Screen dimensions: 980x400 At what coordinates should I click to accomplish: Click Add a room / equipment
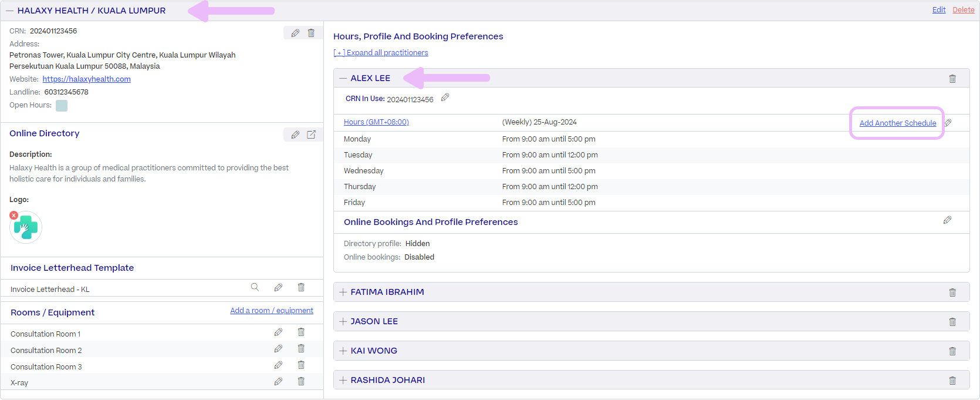(x=272, y=311)
